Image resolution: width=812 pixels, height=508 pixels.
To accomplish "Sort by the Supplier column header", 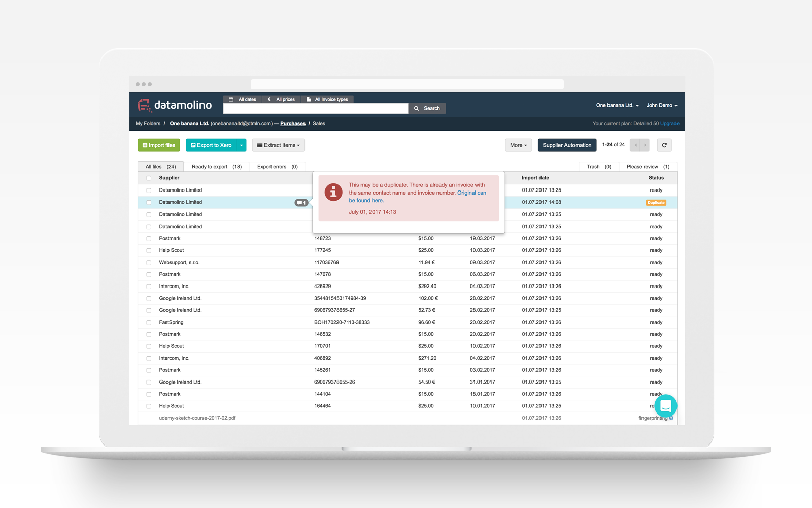I will 169,178.
